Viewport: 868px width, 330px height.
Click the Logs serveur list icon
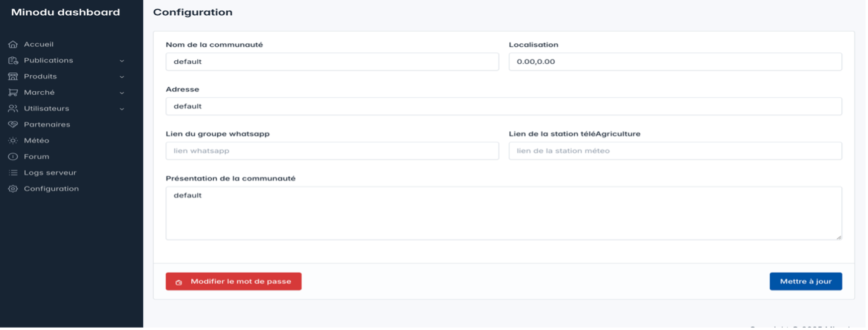13,173
